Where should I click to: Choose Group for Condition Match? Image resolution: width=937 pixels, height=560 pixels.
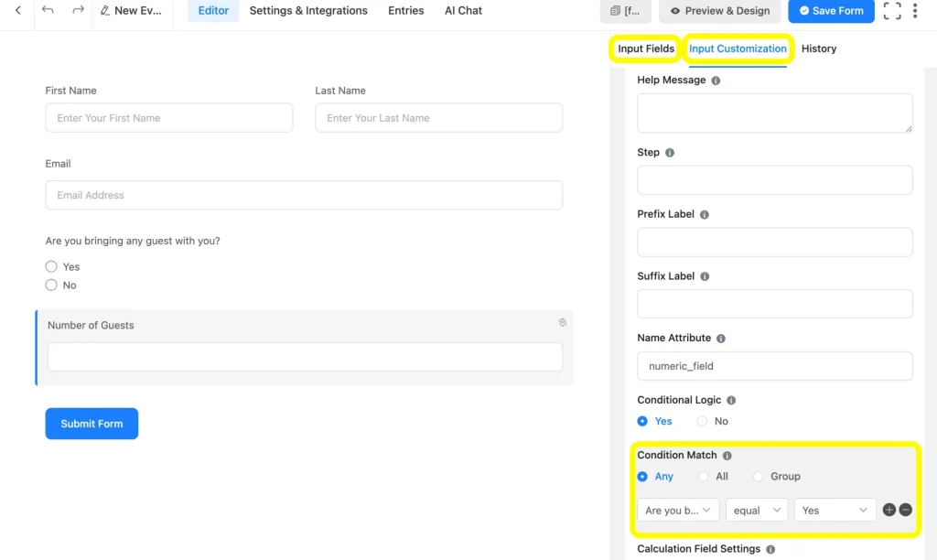click(759, 477)
